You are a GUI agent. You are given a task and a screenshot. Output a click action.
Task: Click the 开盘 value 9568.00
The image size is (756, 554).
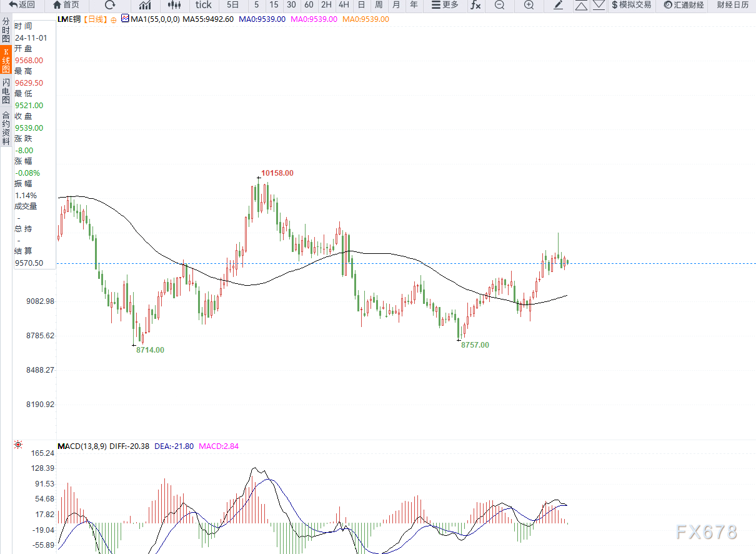(29, 61)
